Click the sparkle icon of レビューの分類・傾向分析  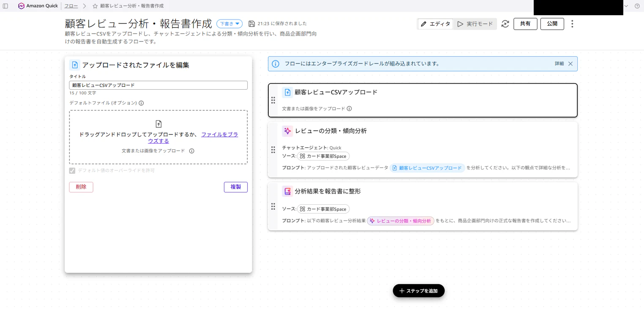287,131
